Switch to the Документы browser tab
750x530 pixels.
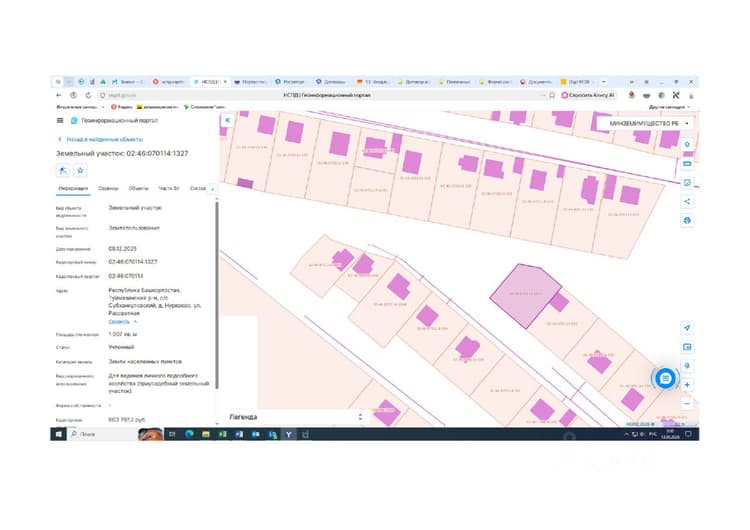pos(537,82)
